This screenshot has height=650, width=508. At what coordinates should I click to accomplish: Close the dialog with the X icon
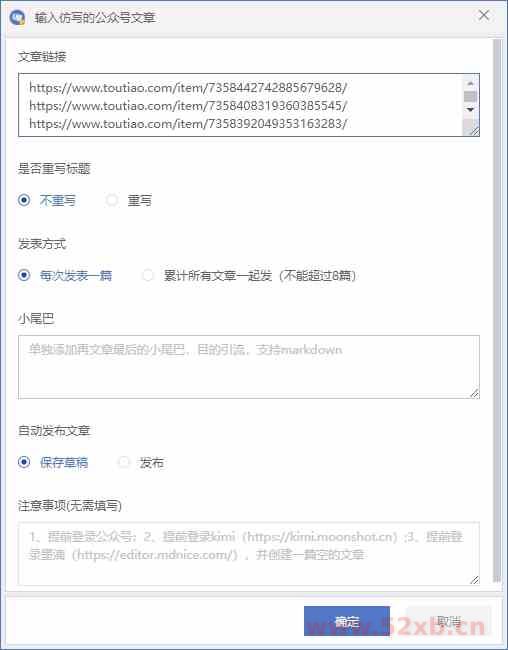(484, 16)
